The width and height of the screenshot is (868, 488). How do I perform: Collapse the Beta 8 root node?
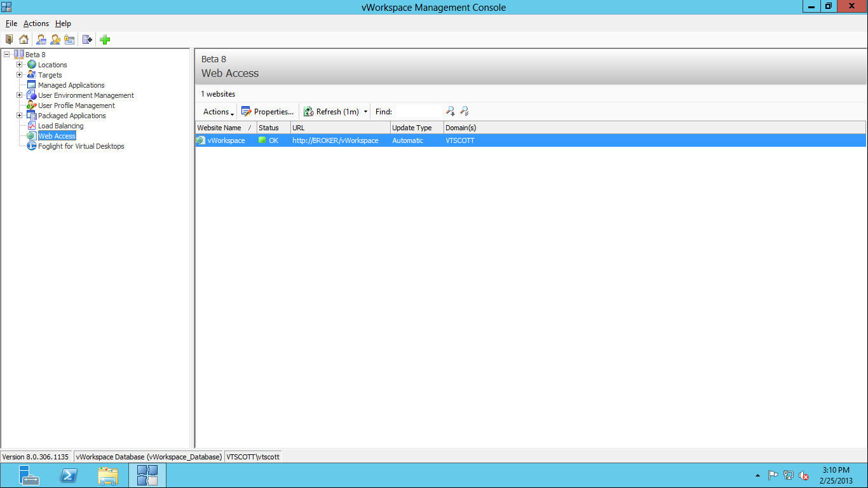(6, 55)
